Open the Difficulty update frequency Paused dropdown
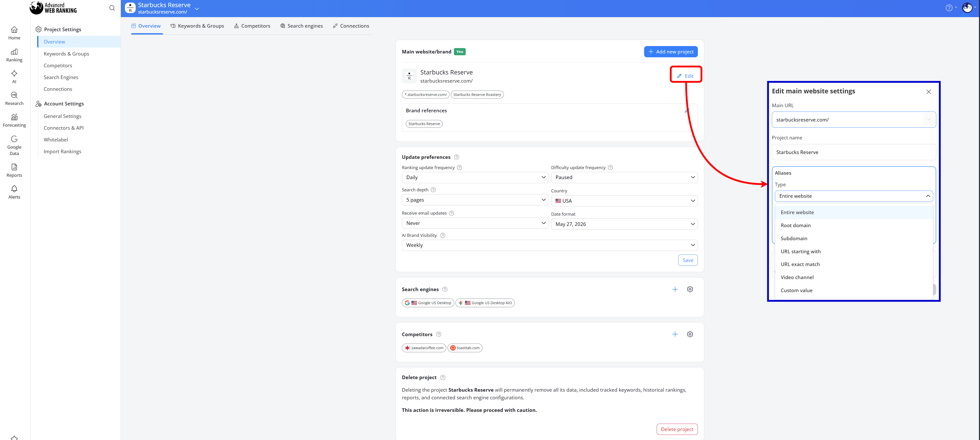This screenshot has width=980, height=440. pos(624,178)
